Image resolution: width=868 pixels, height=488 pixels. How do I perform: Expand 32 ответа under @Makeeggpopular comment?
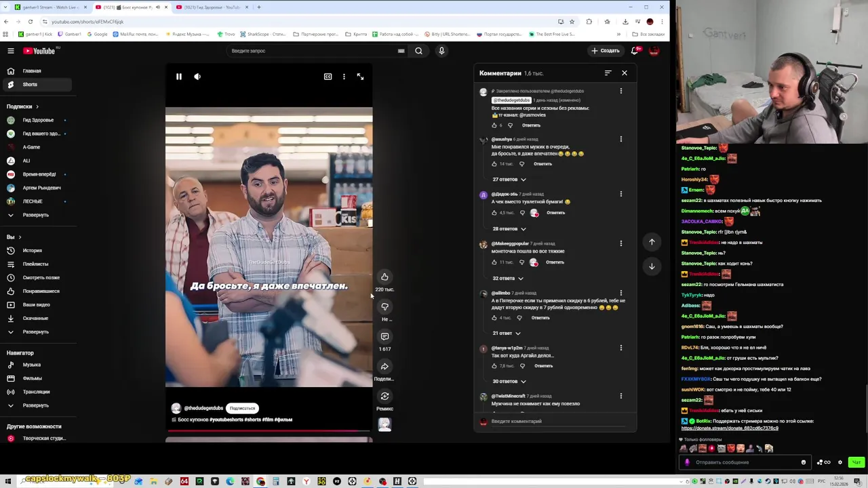[x=508, y=279]
